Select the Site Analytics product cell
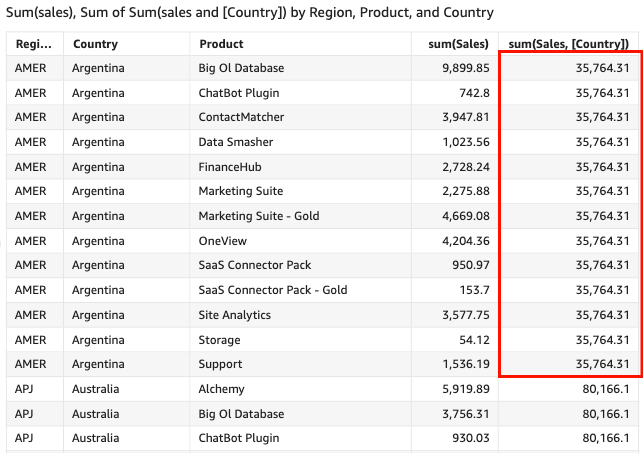This screenshot has width=643, height=458. (236, 315)
